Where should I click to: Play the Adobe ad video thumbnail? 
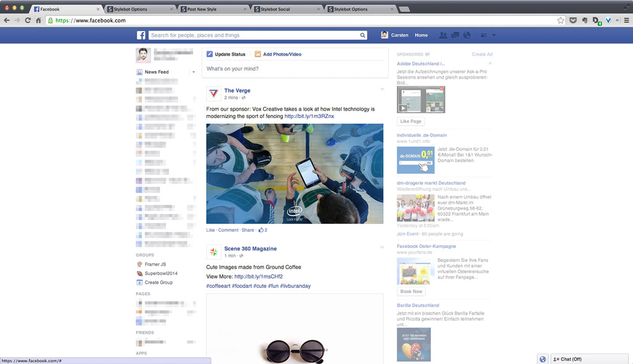point(420,99)
